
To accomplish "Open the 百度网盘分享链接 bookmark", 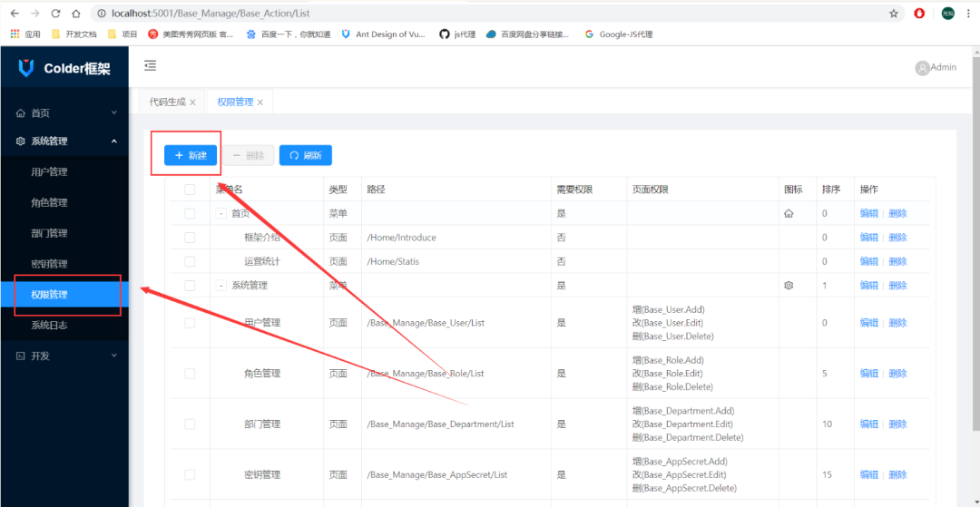I will (x=528, y=34).
